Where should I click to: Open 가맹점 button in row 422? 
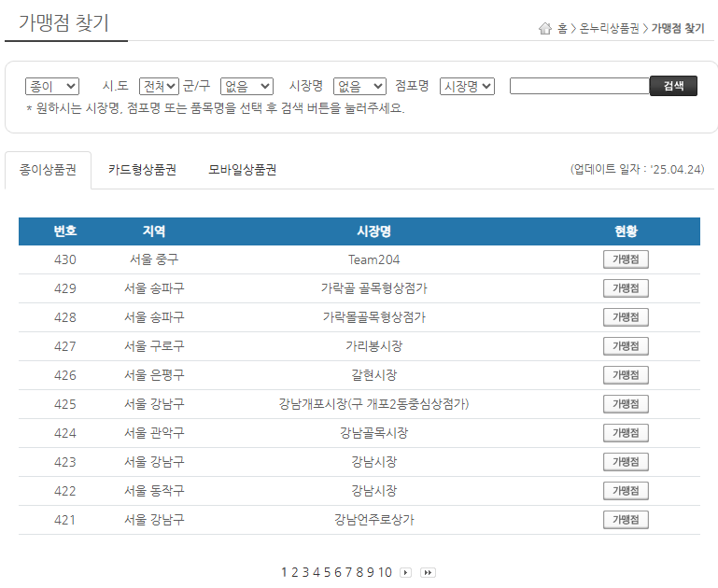(626, 491)
